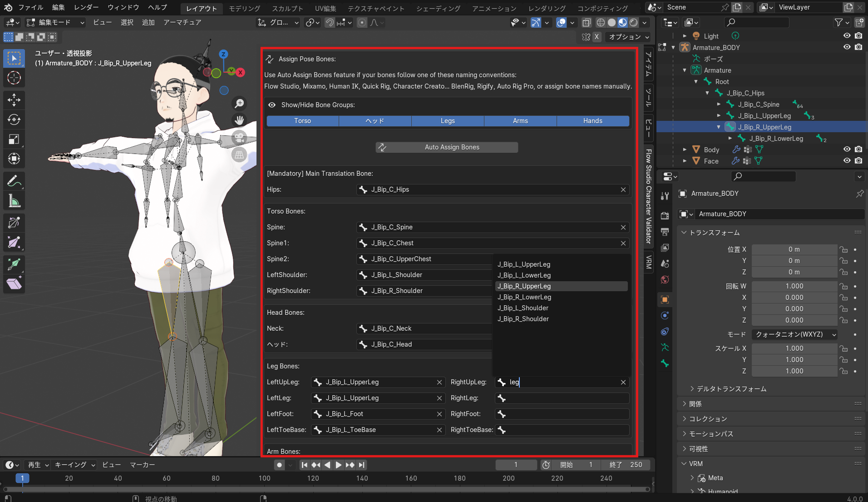Toggle the Hands bone group visibility
The width and height of the screenshot is (868, 502).
point(592,121)
